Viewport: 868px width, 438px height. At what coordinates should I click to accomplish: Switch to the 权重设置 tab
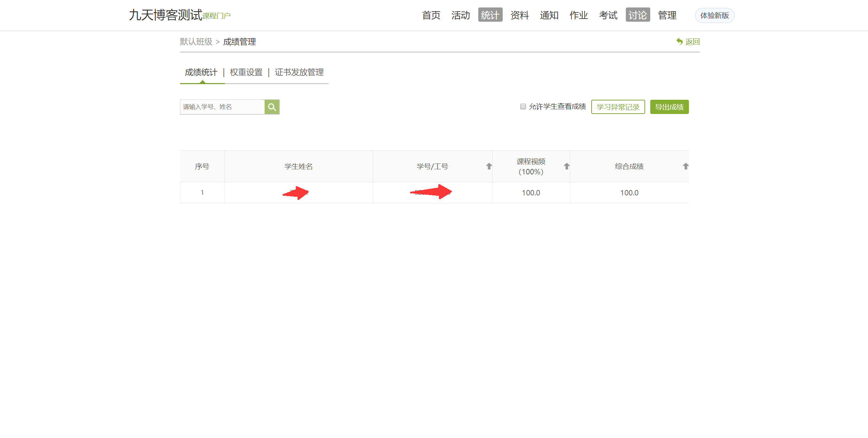(x=246, y=72)
